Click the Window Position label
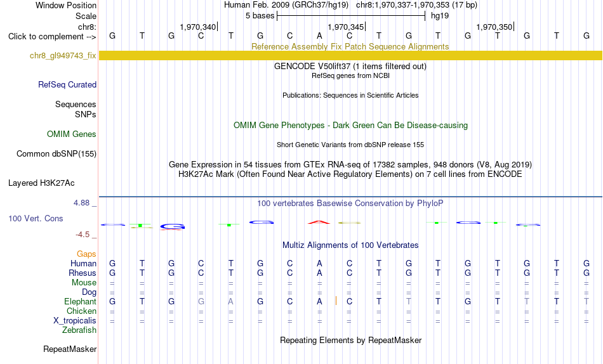 click(66, 5)
